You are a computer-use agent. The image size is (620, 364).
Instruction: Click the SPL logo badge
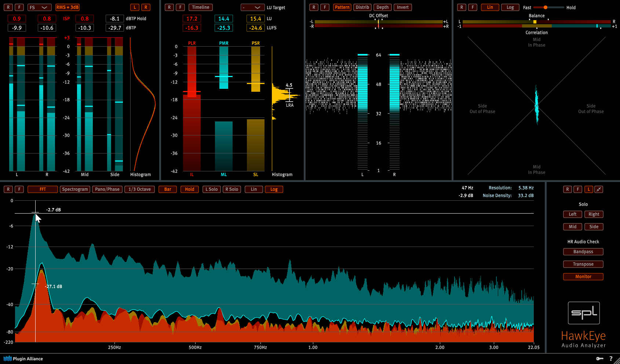point(584,313)
